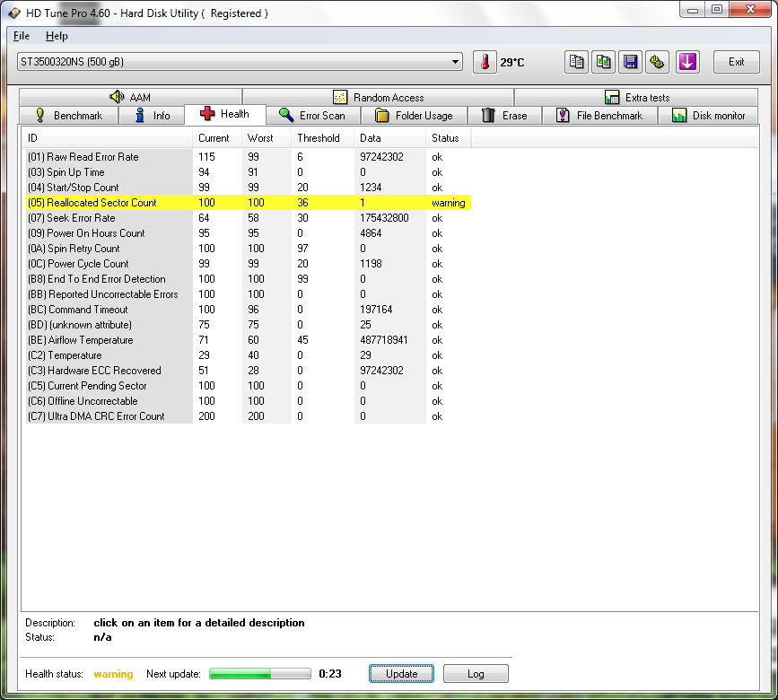The width and height of the screenshot is (778, 700).
Task: Click the Status column header
Action: click(449, 138)
